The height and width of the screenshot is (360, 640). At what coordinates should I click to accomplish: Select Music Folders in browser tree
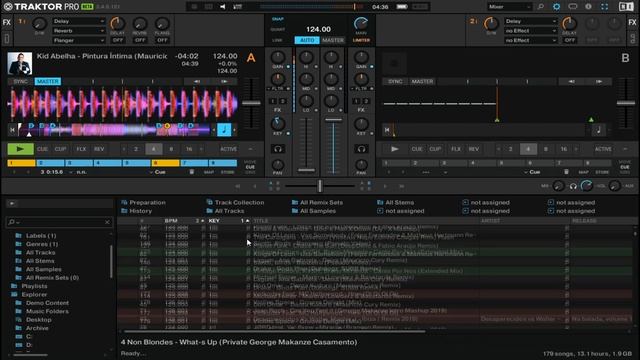47,311
